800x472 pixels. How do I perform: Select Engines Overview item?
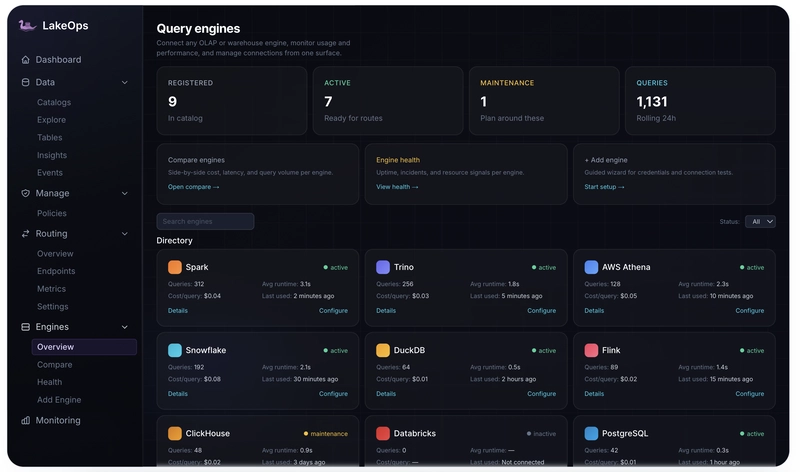84,347
